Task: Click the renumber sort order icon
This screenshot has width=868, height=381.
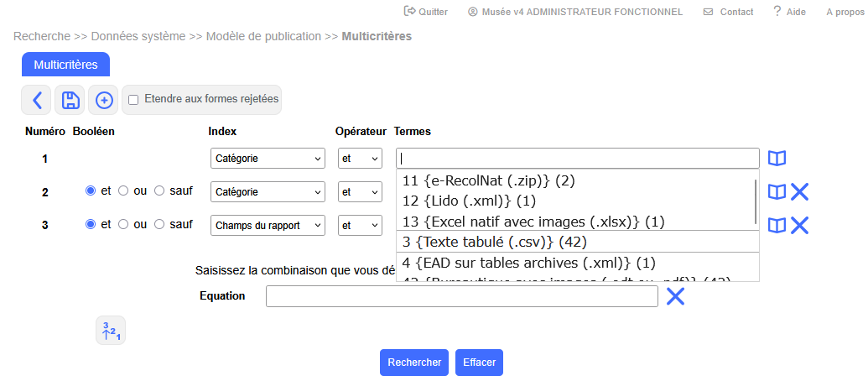Action: point(111,331)
